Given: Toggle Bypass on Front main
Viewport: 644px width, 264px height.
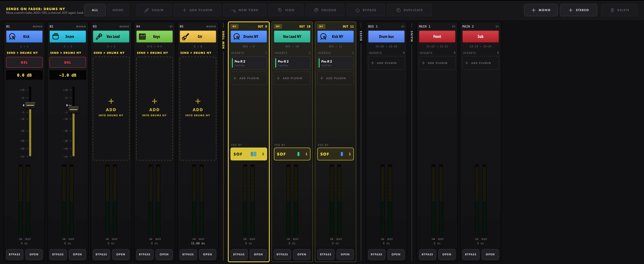Looking at the screenshot, I should (x=427, y=255).
